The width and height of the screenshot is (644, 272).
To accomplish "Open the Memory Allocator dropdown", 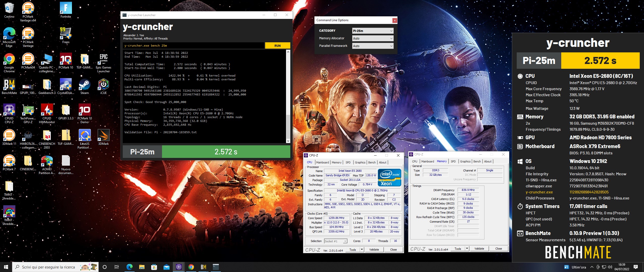I will pos(373,38).
